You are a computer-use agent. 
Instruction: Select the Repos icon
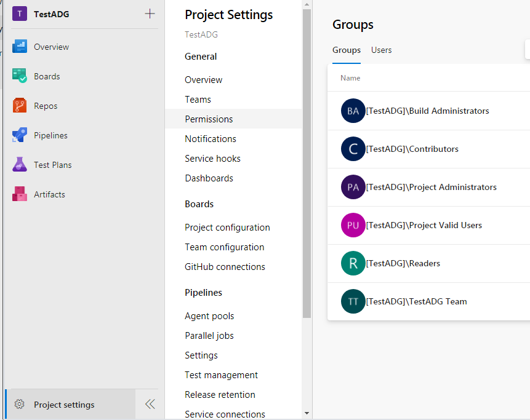coord(21,105)
